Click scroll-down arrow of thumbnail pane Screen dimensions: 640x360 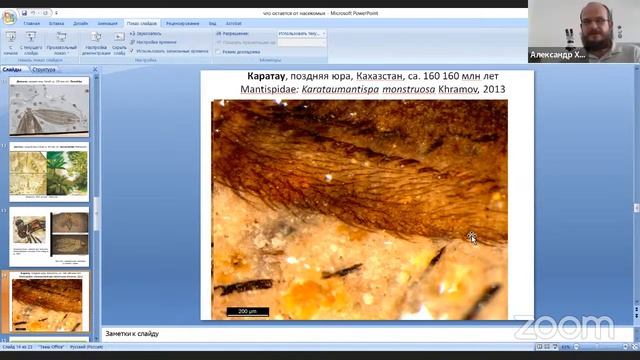[96, 338]
